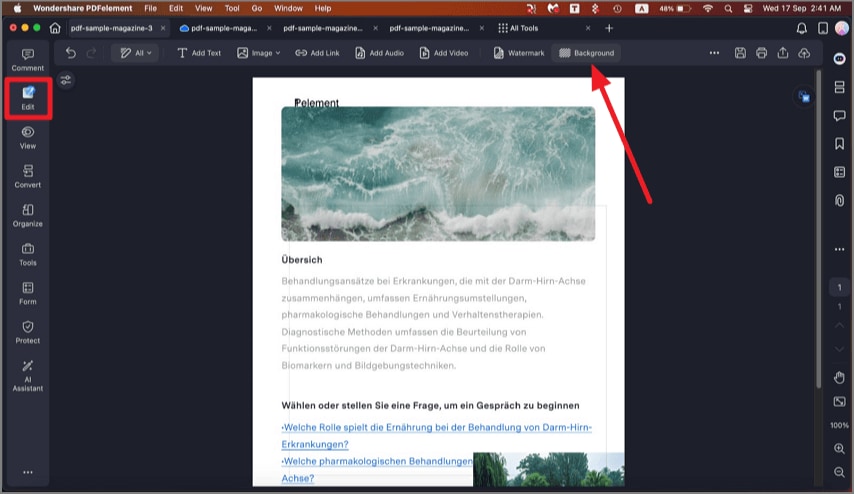The height and width of the screenshot is (494, 854).
Task: Open the View mode in sidebar
Action: (x=28, y=138)
